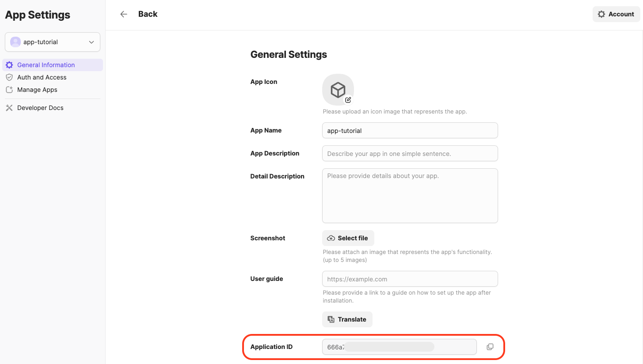This screenshot has width=643, height=364.
Task: Click the User guide URL field
Action: tap(410, 279)
